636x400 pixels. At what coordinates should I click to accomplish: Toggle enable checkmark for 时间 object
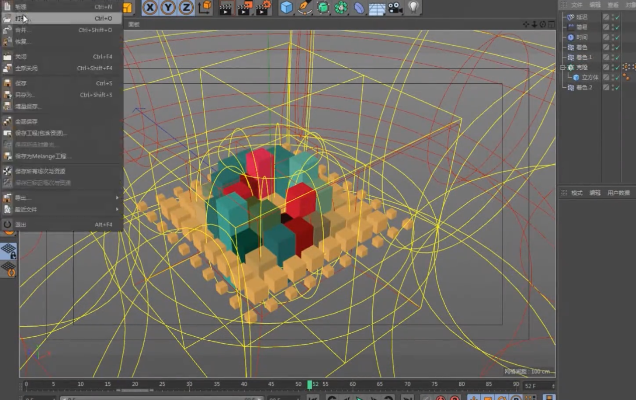[x=616, y=37]
